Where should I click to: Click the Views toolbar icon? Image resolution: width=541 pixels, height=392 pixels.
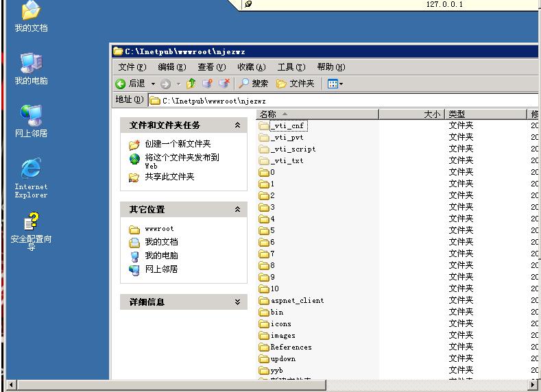[333, 84]
